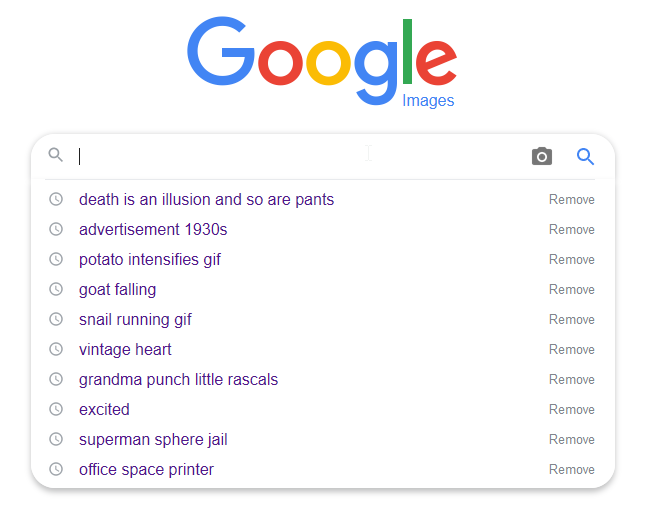Click the clock icon beside 'excited'
Screen dimensions: 665x508
[x=56, y=409]
